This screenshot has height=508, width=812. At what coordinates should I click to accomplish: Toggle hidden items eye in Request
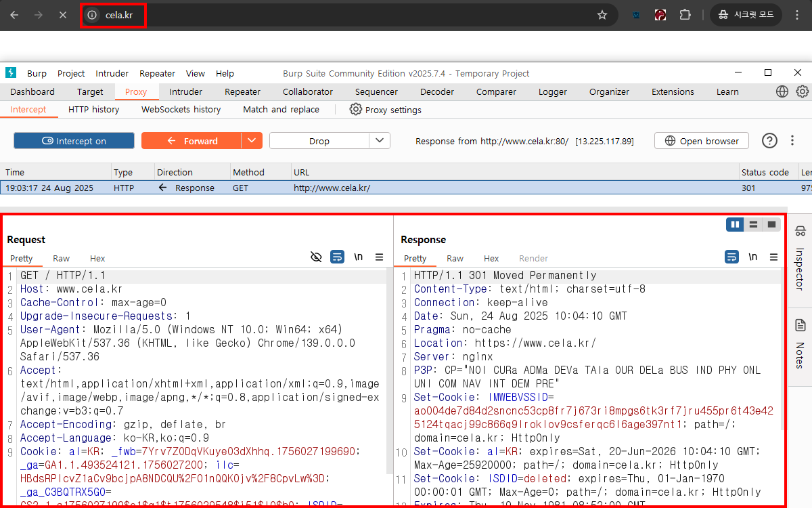pos(315,257)
